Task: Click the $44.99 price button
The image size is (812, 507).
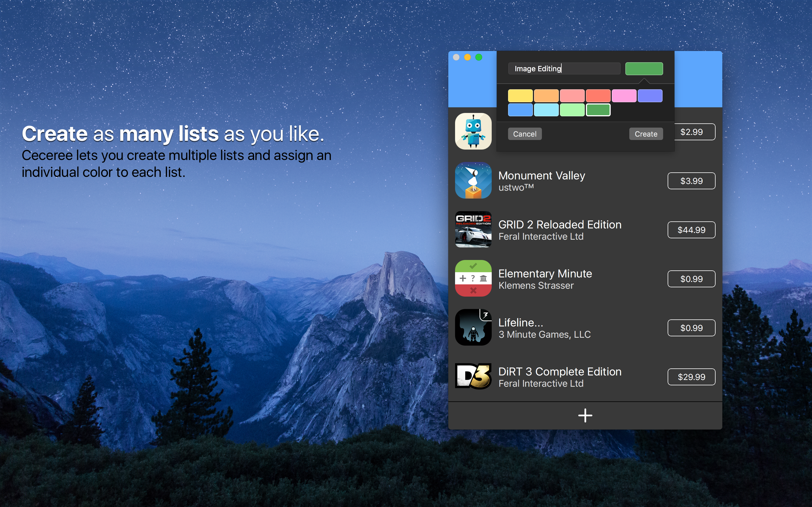Action: coord(691,230)
